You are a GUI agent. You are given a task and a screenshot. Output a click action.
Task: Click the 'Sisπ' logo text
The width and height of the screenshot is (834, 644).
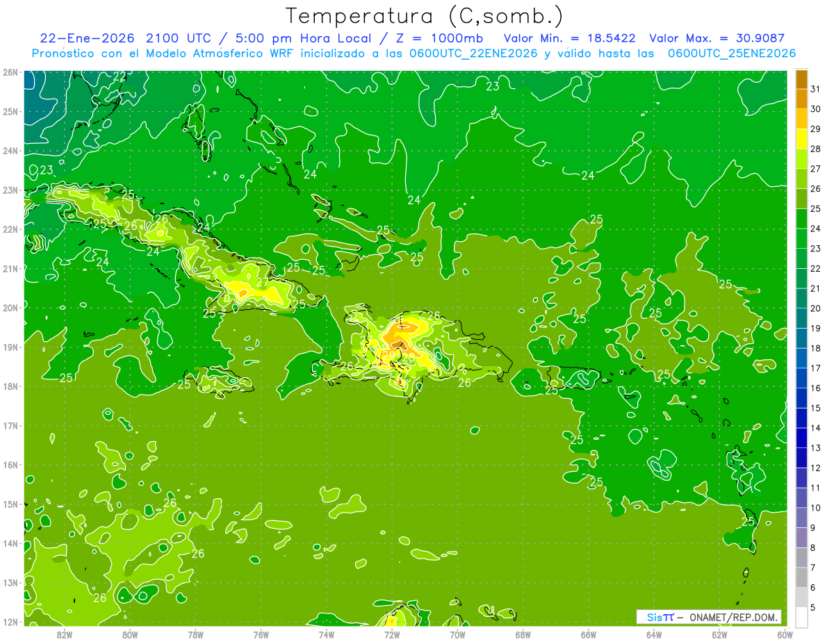pyautogui.click(x=660, y=617)
